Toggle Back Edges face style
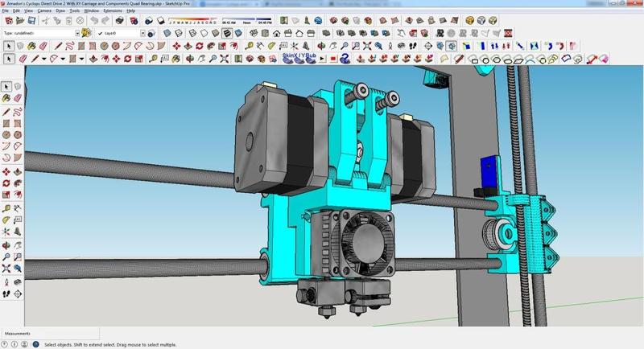644x349 pixels. pos(179,33)
